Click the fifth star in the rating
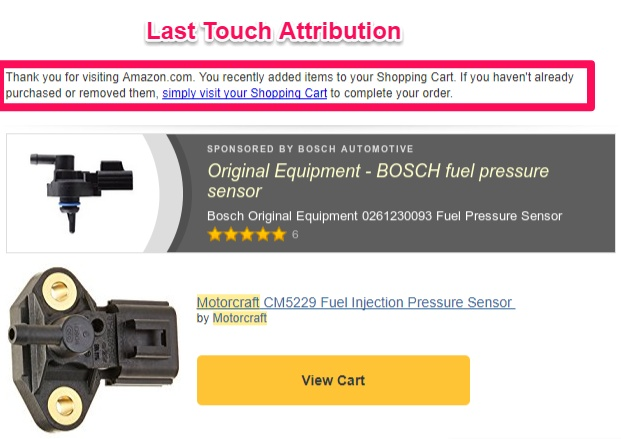 click(278, 235)
